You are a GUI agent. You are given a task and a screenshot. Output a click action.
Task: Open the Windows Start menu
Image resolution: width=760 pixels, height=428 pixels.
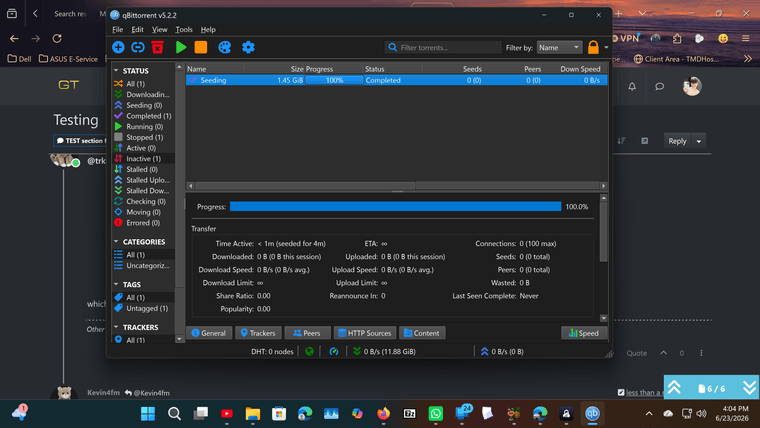[x=148, y=413]
